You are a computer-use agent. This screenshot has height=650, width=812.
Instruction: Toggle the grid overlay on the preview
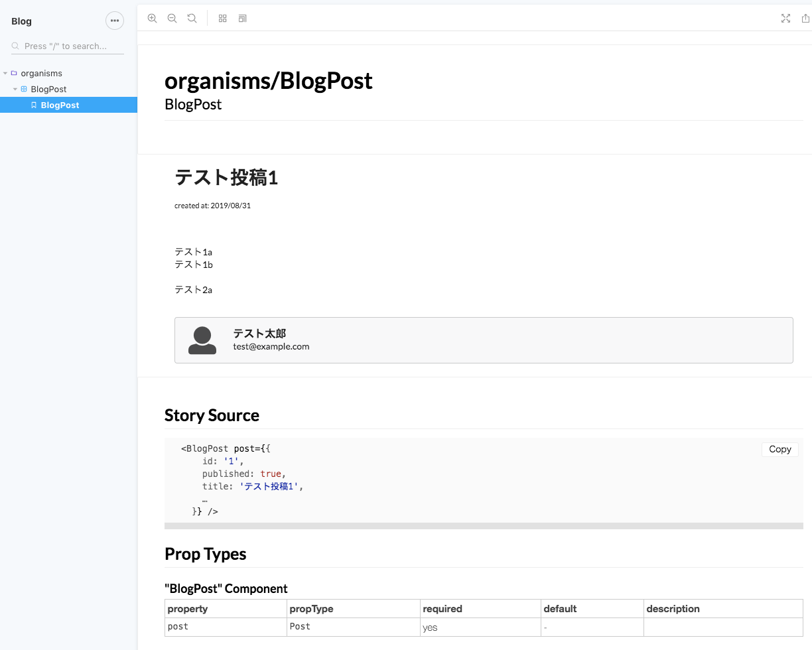pos(222,18)
